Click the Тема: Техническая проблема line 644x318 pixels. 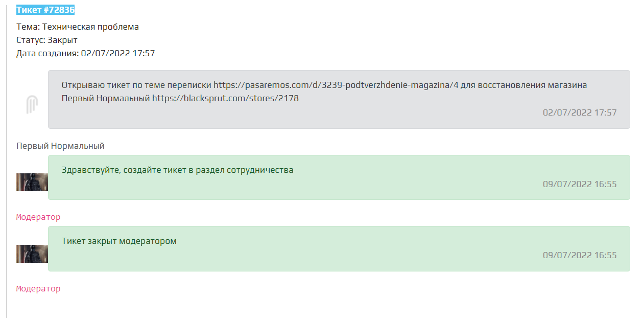click(78, 27)
